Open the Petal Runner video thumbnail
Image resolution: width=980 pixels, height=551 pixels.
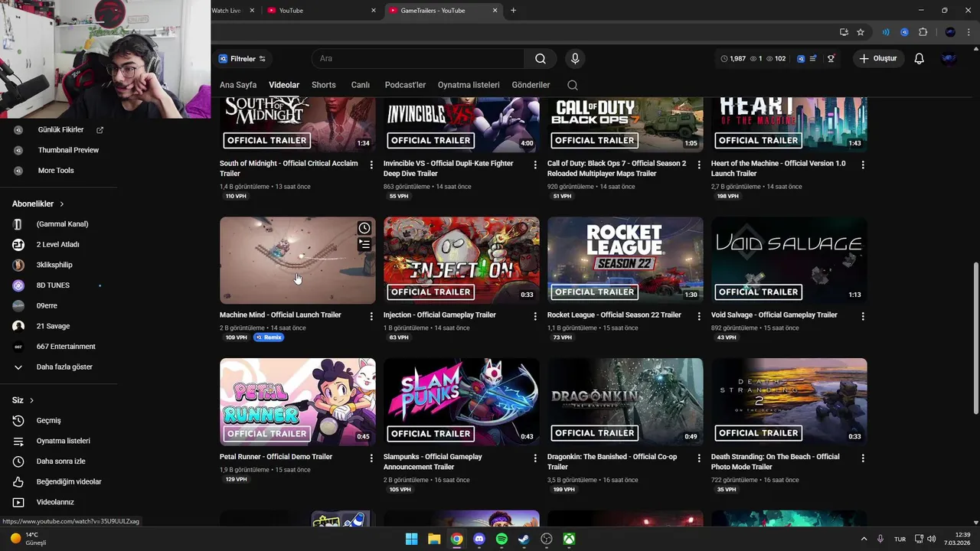pyautogui.click(x=298, y=402)
